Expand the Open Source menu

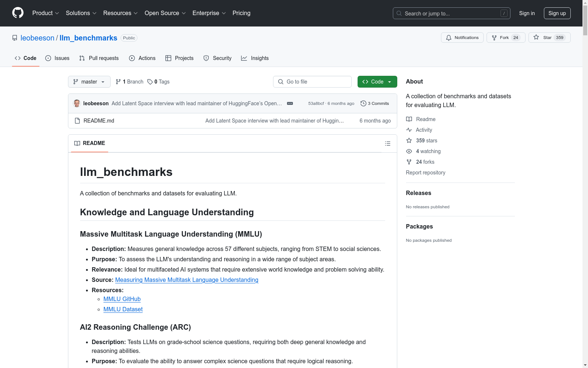pyautogui.click(x=165, y=13)
